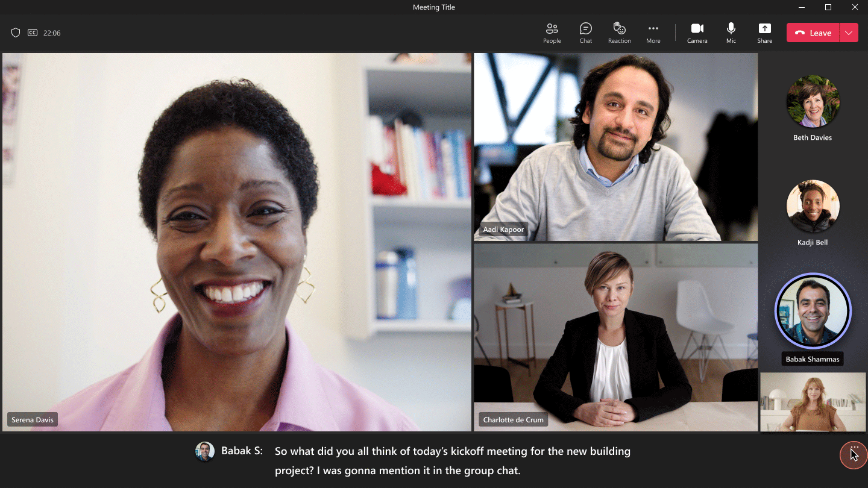Turn off the Camera
Viewport: 868px width, 488px height.
click(697, 33)
